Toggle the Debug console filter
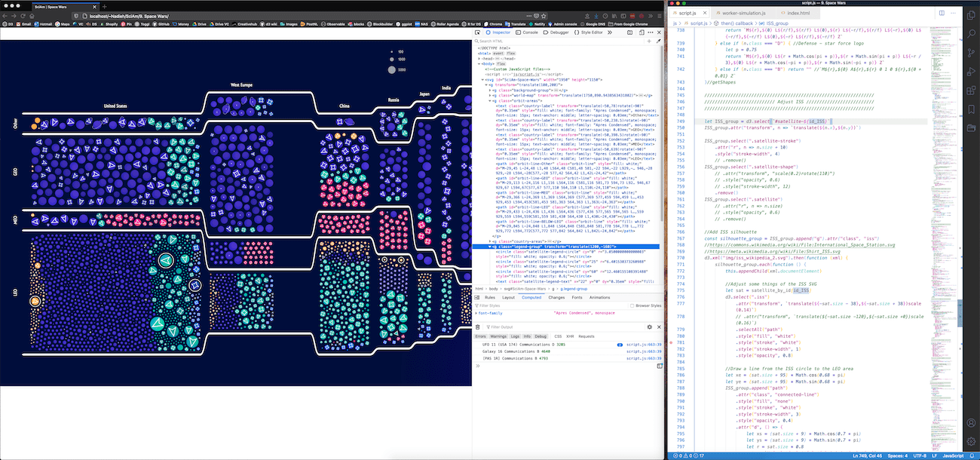The height and width of the screenshot is (460, 980). click(541, 336)
